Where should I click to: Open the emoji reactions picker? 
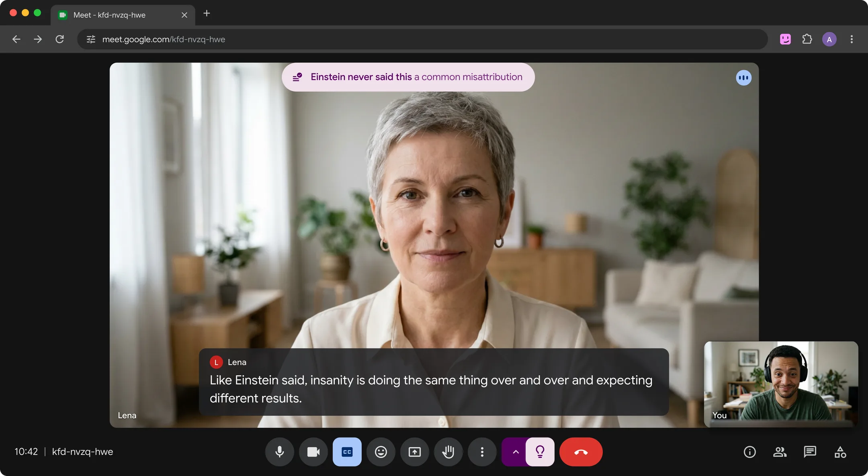(381, 452)
